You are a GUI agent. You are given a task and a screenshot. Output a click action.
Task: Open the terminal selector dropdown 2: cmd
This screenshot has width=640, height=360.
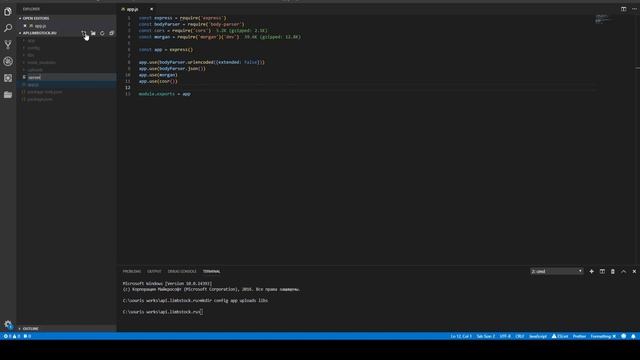556,271
